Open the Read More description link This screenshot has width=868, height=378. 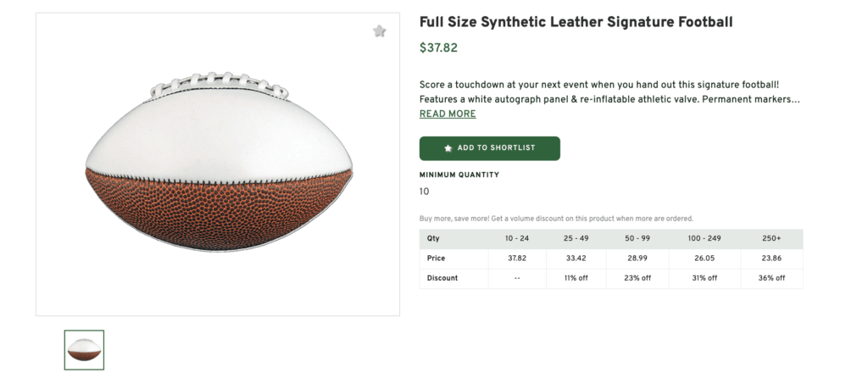point(448,114)
